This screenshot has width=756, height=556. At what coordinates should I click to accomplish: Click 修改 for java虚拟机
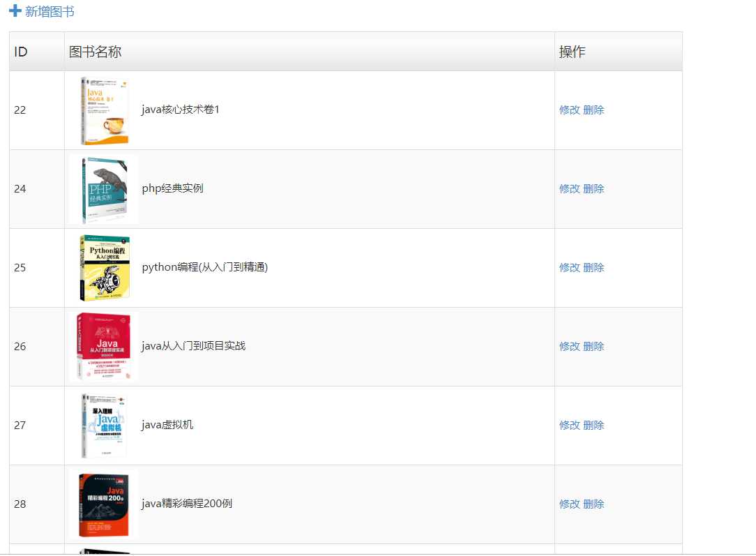point(569,426)
